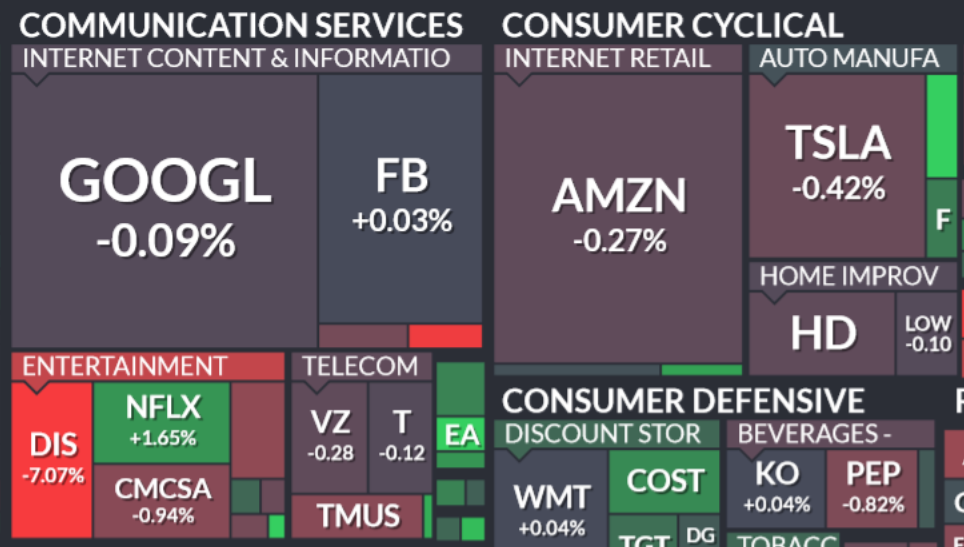Select the HD tile in Home Improvement
The height and width of the screenshot is (547, 964).
823,333
